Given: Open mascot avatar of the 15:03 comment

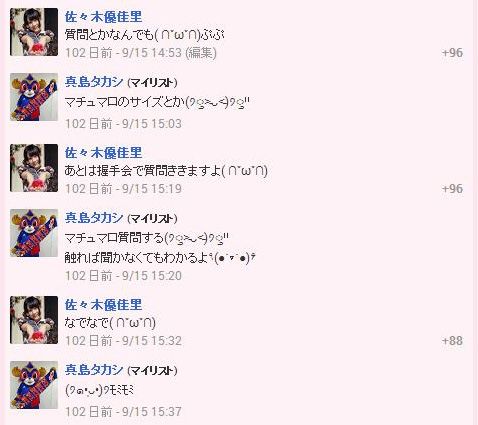Looking at the screenshot, I should (x=34, y=97).
